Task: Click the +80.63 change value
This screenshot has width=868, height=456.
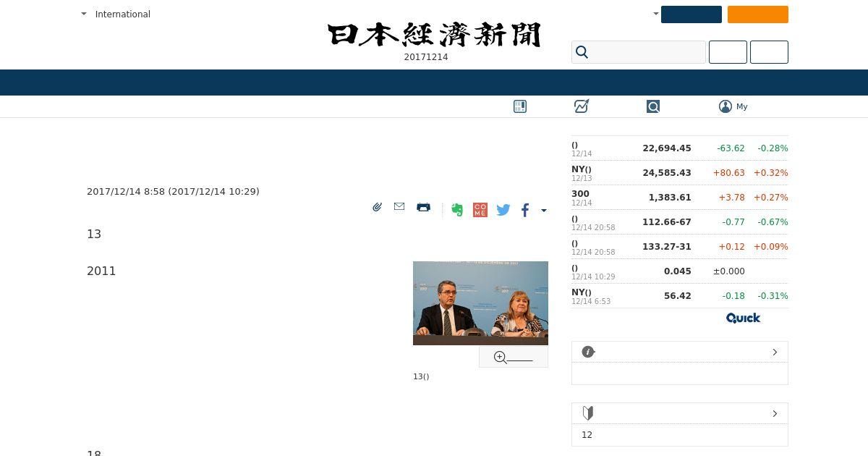Action: pyautogui.click(x=729, y=173)
